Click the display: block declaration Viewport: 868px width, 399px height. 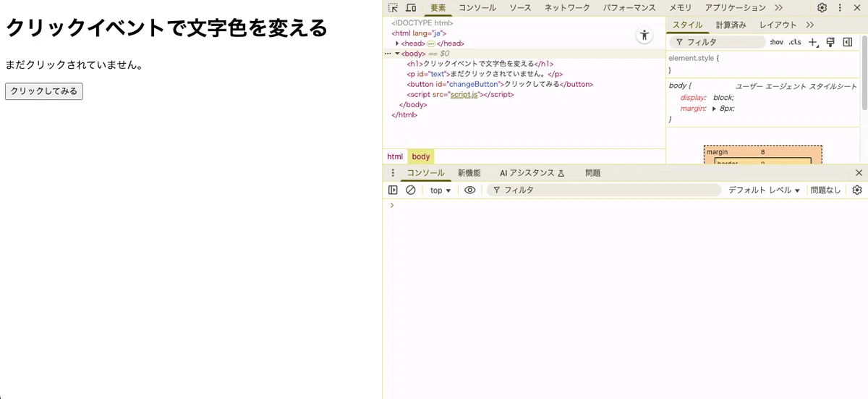[707, 98]
